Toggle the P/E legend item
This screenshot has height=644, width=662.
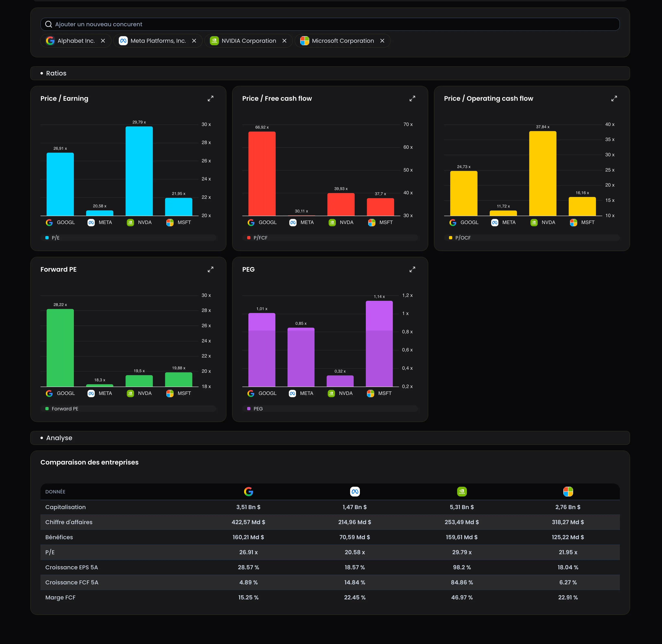pos(52,238)
